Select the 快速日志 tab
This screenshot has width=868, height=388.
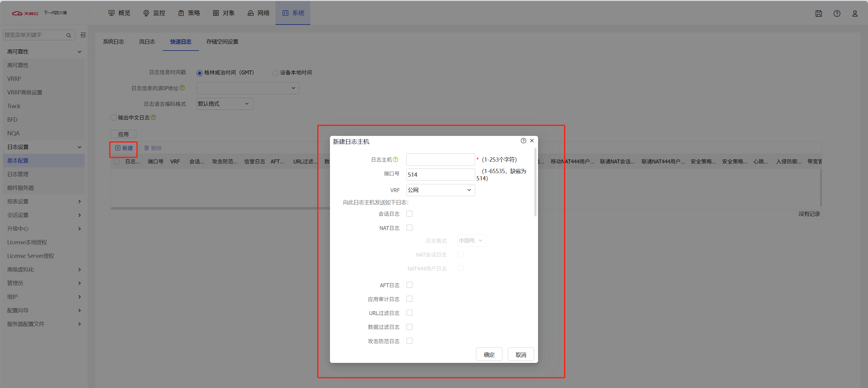[181, 41]
